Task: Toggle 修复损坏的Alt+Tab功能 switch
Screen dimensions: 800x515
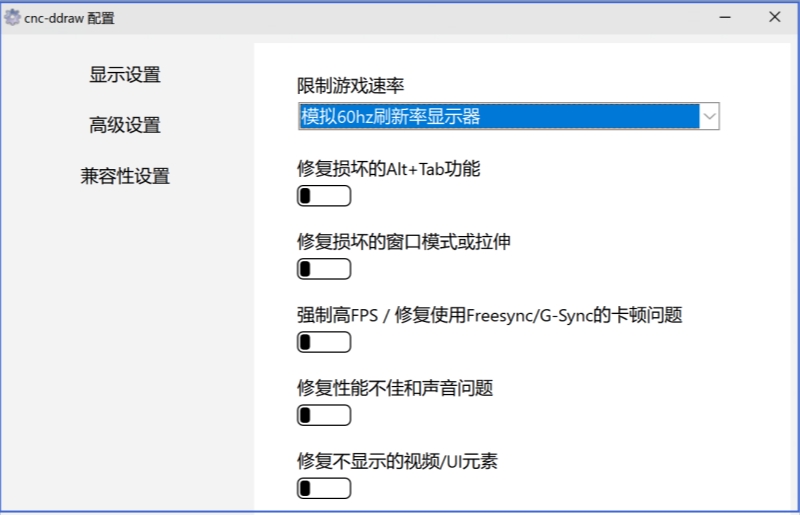Action: (324, 196)
